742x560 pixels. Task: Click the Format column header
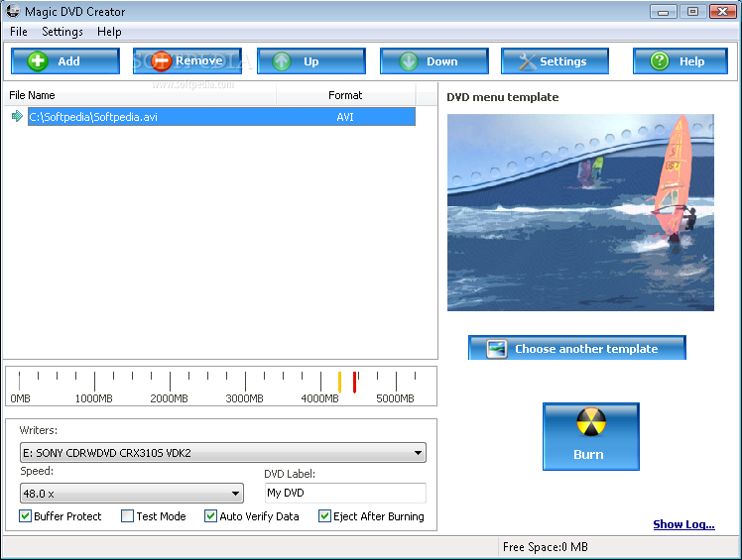pos(345,95)
